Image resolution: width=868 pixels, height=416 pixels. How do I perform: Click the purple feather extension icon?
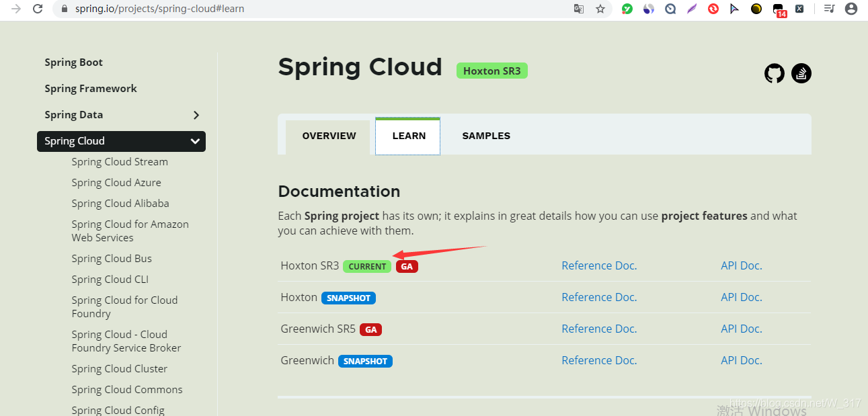[x=691, y=9]
